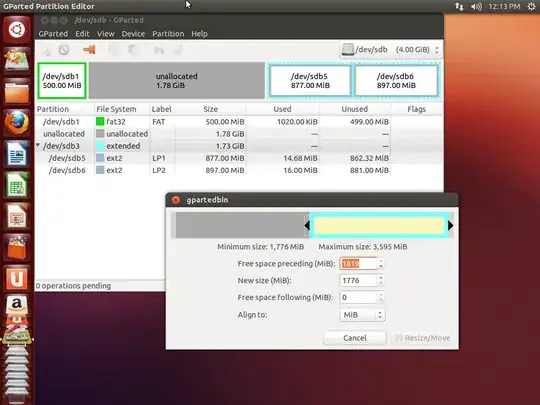Click the '0 operations pending' status text
Image resolution: width=540 pixels, height=405 pixels.
(73, 286)
